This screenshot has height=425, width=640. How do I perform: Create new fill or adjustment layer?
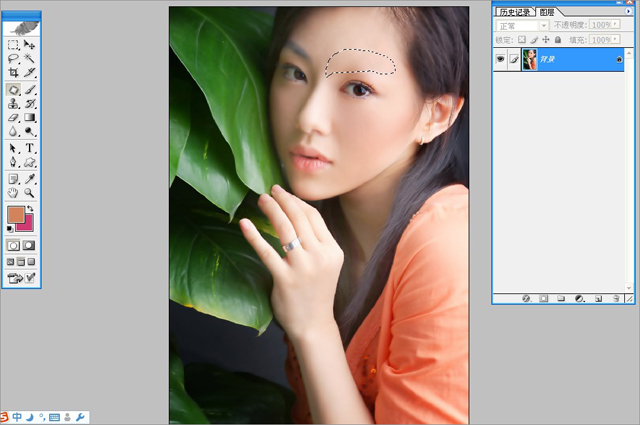click(579, 298)
